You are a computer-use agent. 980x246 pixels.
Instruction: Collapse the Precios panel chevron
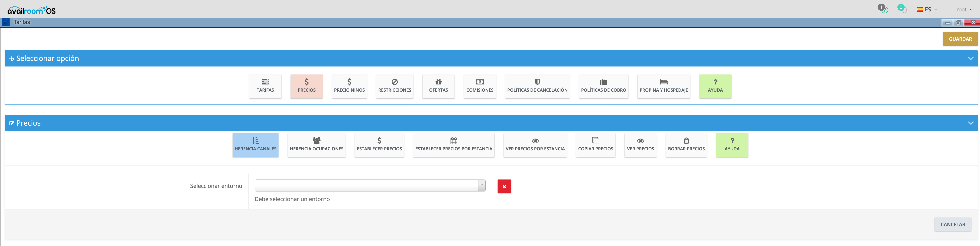970,123
